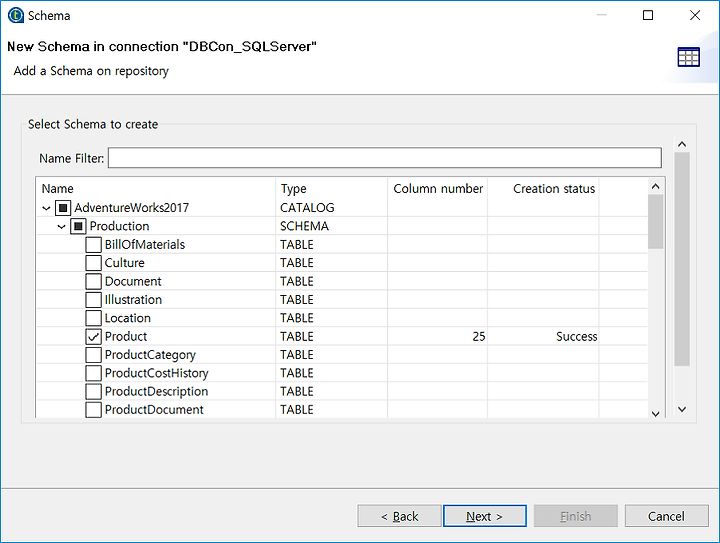This screenshot has height=543, width=720.
Task: Select the Illustration row label
Action: [133, 300]
